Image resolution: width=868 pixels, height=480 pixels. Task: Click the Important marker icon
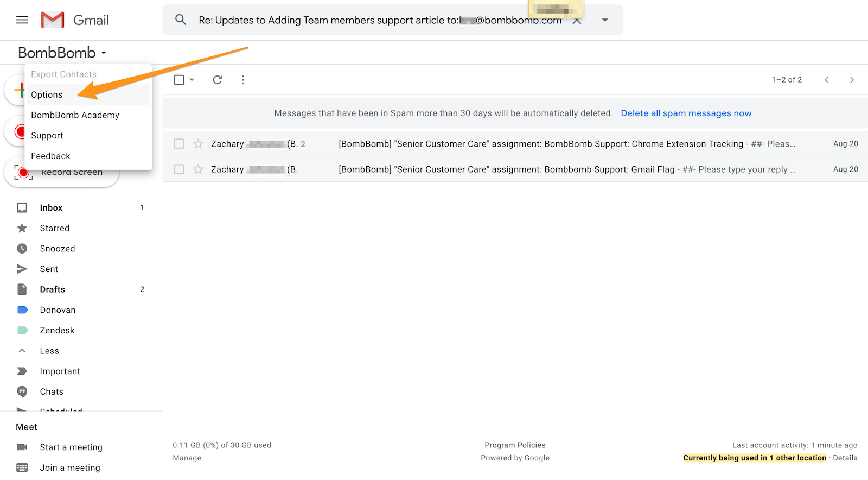pos(22,371)
